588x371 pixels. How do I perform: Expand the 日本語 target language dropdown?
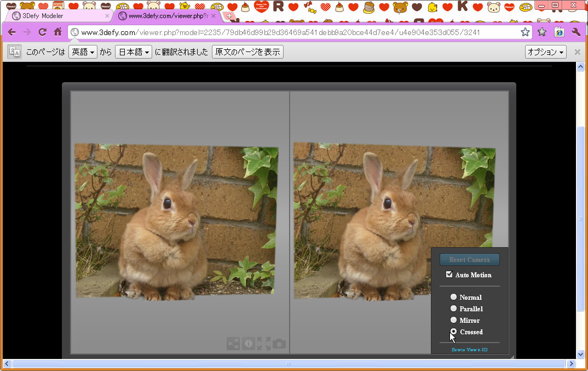tap(133, 52)
